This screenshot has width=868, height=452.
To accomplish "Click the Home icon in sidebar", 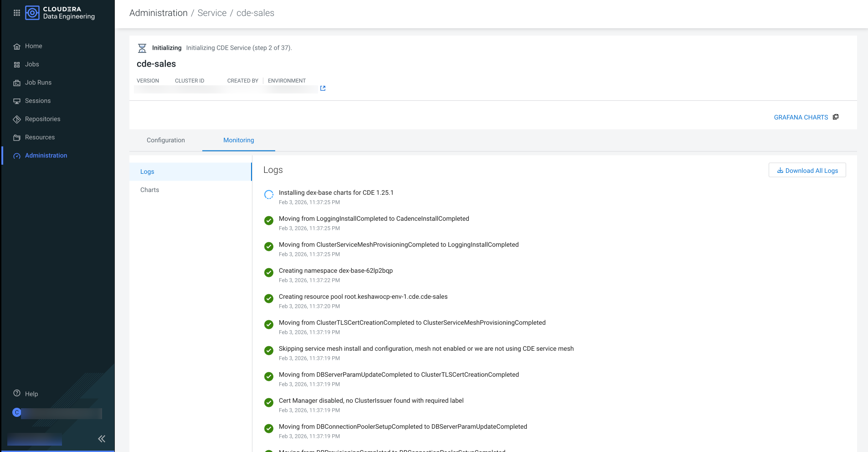I will pyautogui.click(x=17, y=47).
